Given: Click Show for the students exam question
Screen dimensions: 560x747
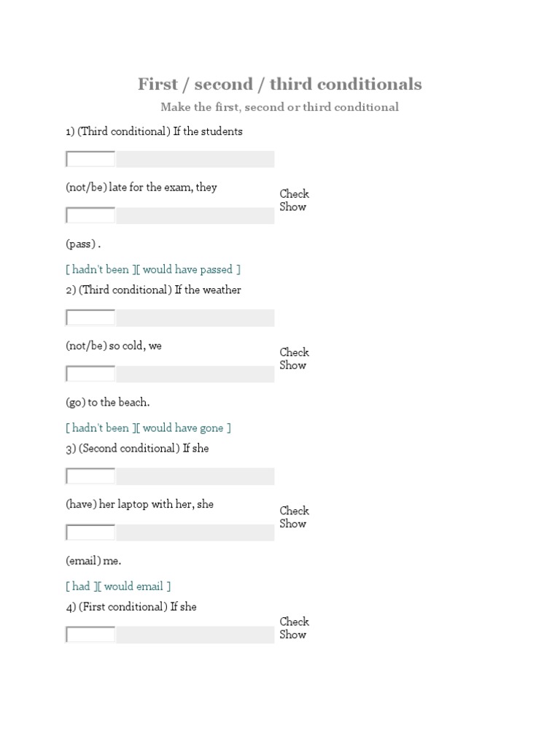Looking at the screenshot, I should 292,206.
